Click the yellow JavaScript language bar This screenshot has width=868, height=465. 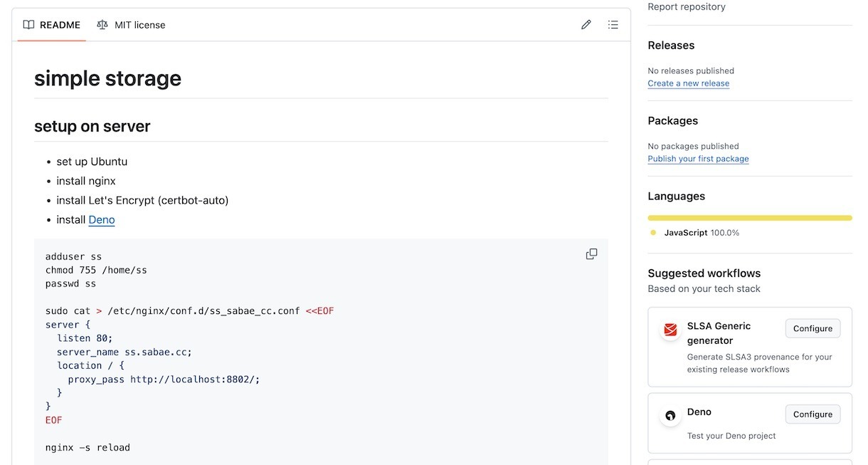tap(750, 218)
